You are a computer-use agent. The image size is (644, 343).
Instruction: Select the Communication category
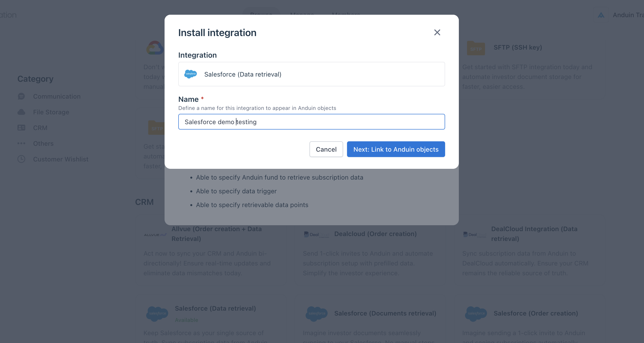[57, 96]
